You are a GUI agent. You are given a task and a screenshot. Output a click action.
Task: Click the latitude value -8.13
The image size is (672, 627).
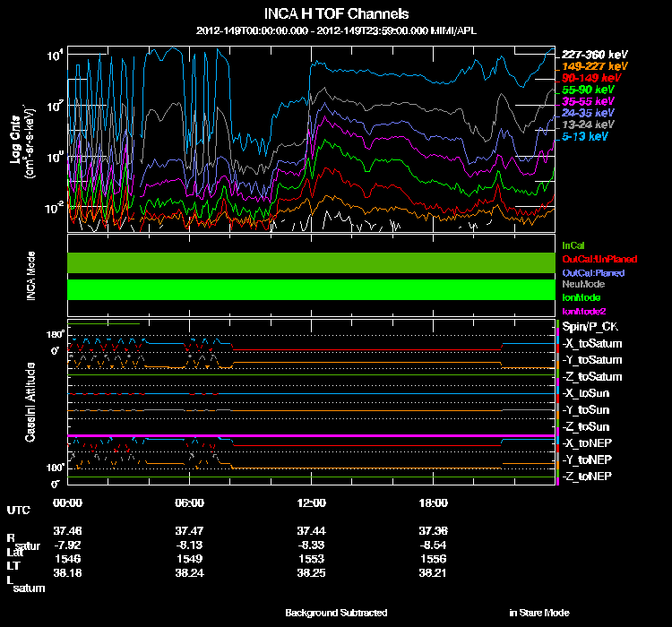pyautogui.click(x=189, y=545)
